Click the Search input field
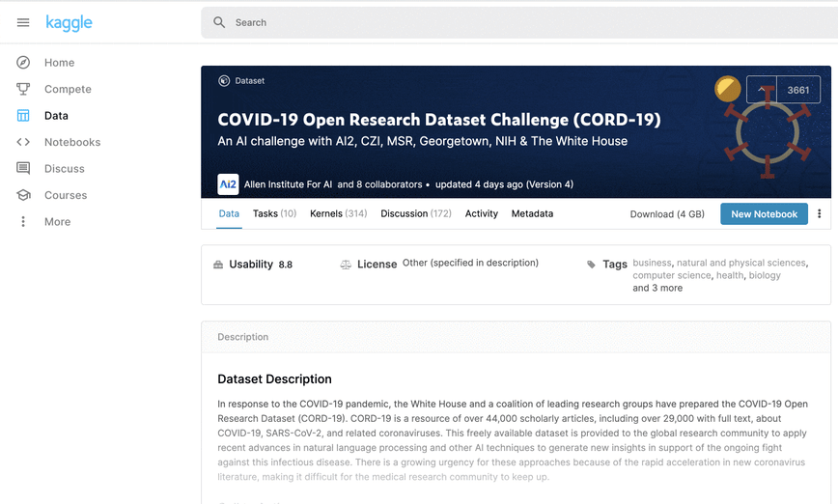 pos(519,22)
